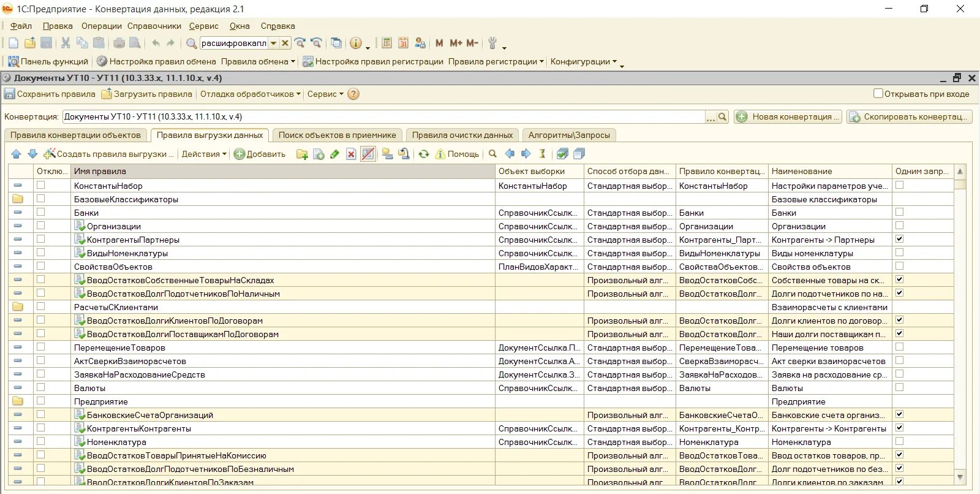
Task: Toggle 'Одним запросом' checkbox for Номенклатура row
Action: coord(899,441)
